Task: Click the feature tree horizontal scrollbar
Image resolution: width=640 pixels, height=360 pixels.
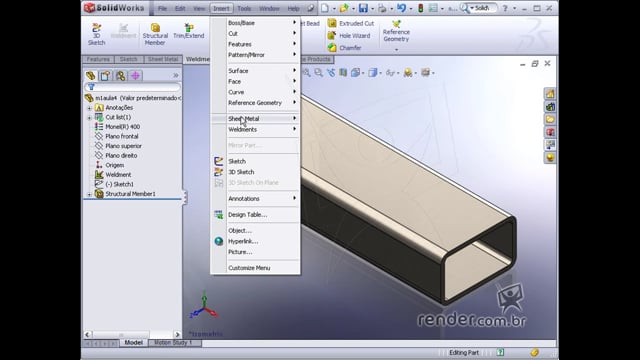Action: pyautogui.click(x=132, y=334)
